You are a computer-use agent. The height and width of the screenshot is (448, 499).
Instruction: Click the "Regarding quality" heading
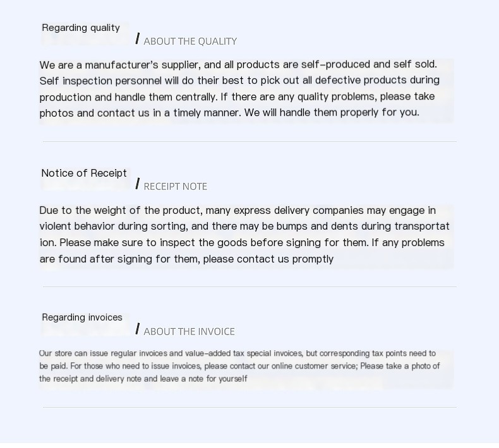(81, 28)
